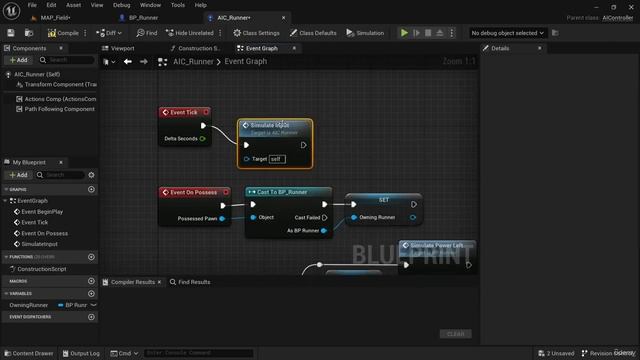Screen dimensions: 640x360
Task: Add a new component
Action: coord(18,60)
